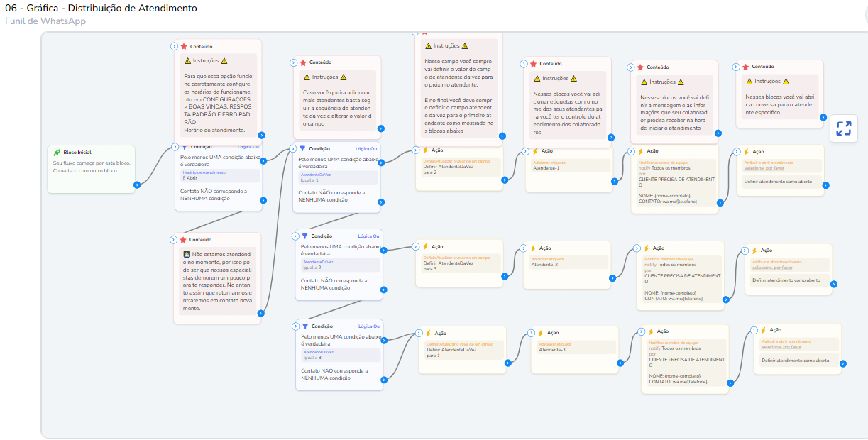
Task: Toggle 'Lógica Ou' on the 'Igual a 3' condition
Action: pyautogui.click(x=368, y=326)
